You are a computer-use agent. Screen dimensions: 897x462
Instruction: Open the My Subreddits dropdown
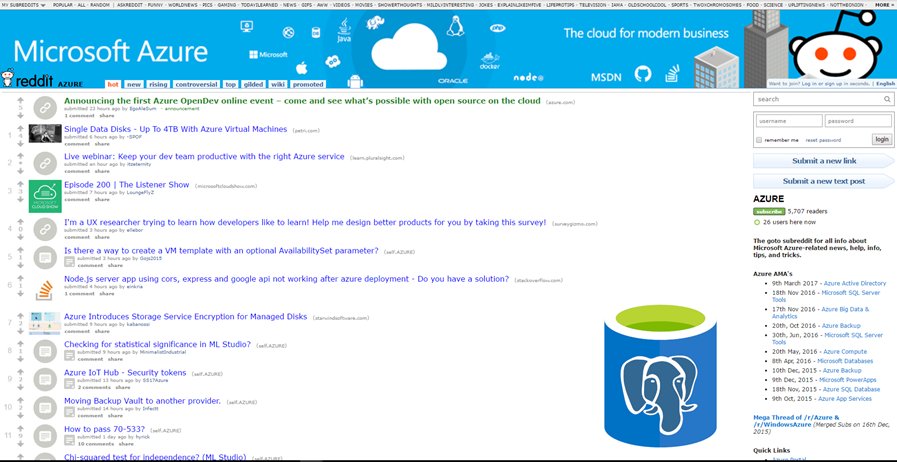[x=24, y=5]
